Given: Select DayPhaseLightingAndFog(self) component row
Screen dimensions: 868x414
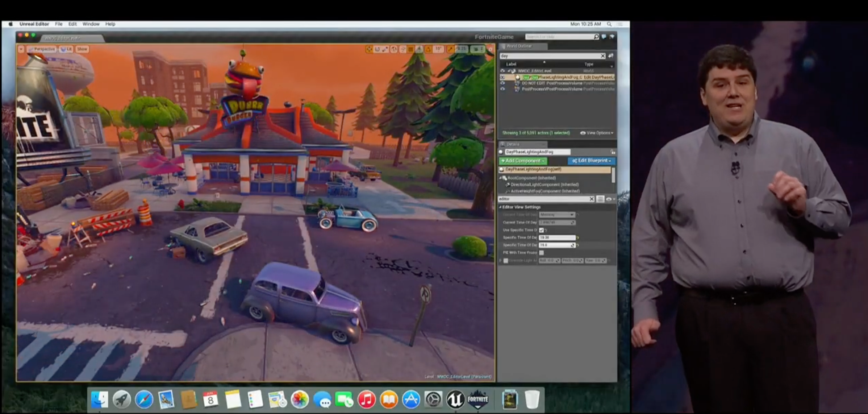Looking at the screenshot, I should [555, 169].
